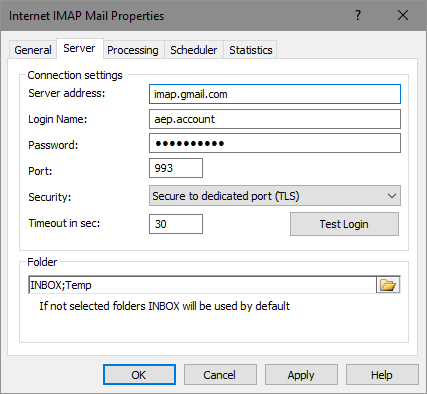Open the Processing tab

pyautogui.click(x=133, y=50)
